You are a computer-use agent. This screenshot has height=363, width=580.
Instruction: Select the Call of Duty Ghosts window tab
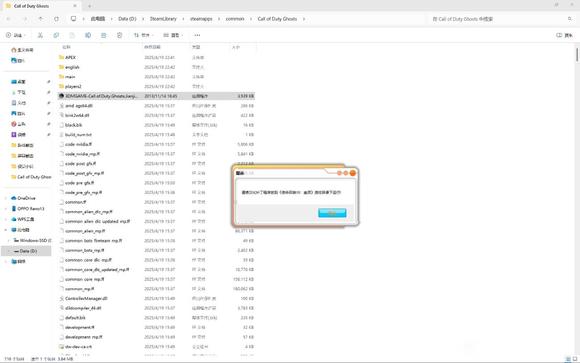[x=42, y=6]
